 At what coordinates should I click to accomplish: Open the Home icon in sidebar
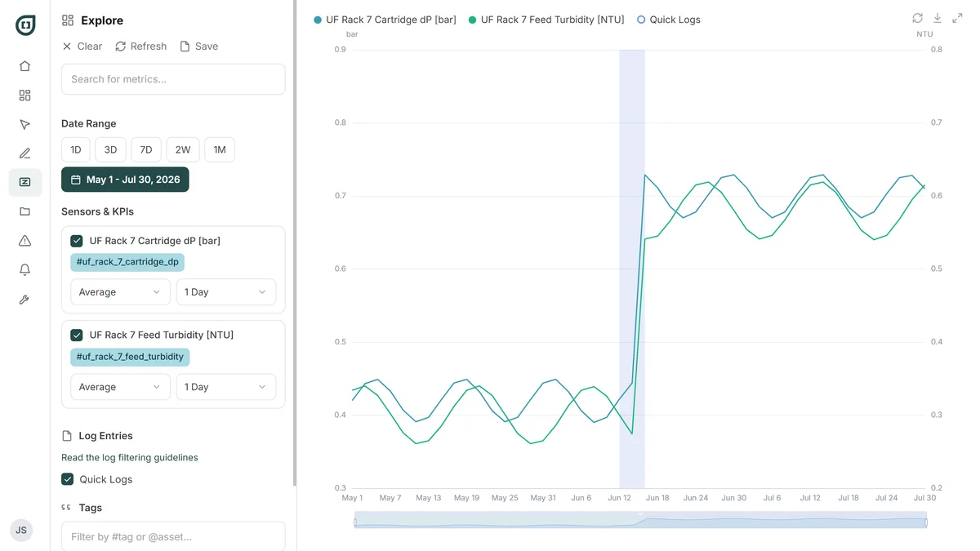click(24, 66)
